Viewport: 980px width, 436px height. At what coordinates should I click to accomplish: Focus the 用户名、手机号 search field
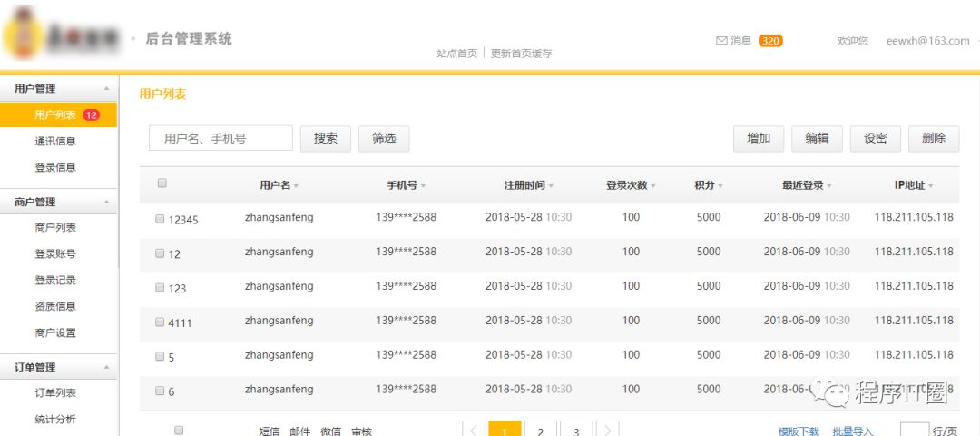[220, 138]
